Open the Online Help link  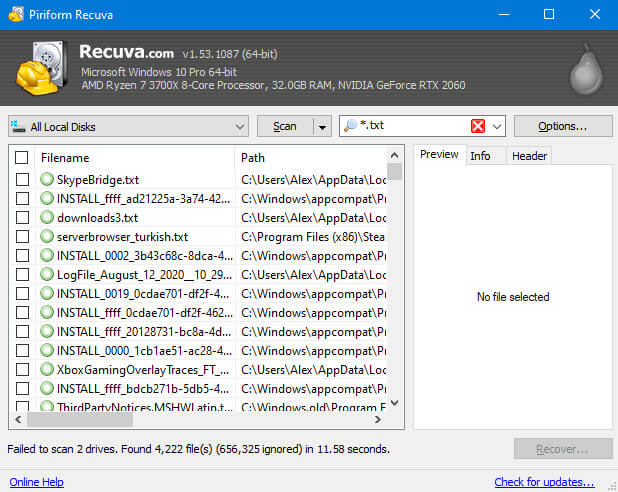point(37,482)
